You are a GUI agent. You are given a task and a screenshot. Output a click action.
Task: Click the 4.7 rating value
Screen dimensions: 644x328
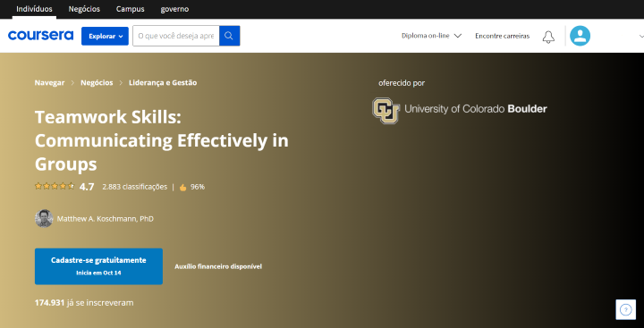pyautogui.click(x=87, y=187)
